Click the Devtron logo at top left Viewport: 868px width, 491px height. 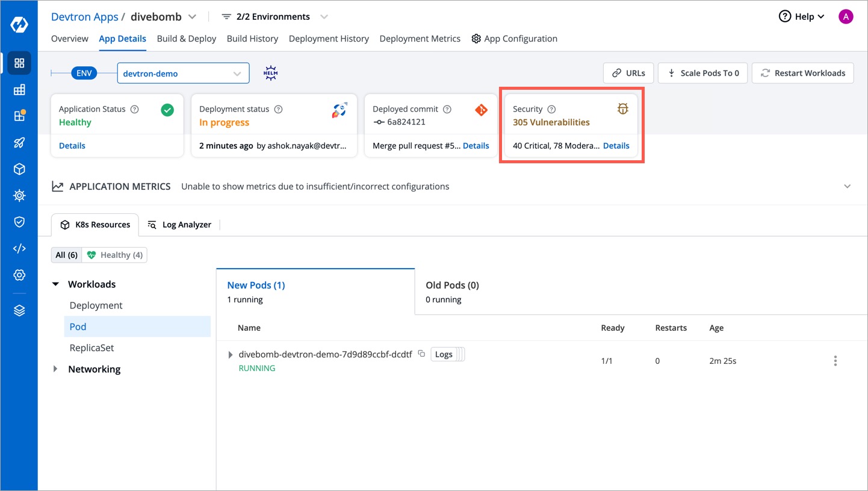click(x=19, y=25)
